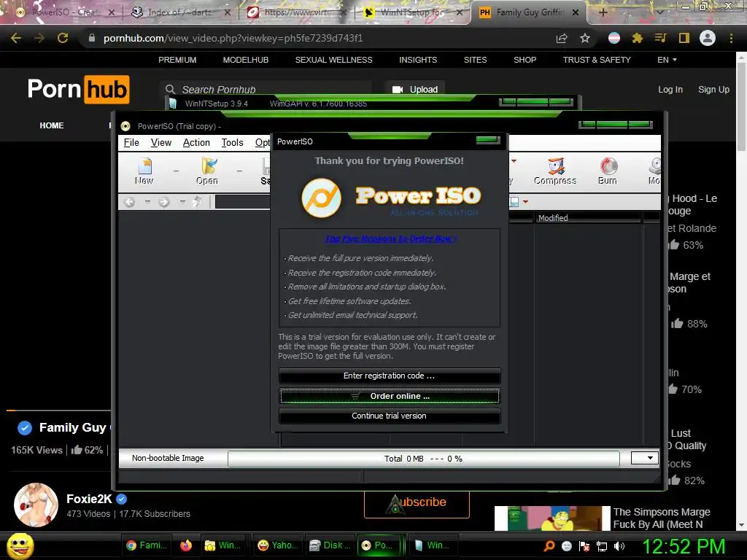Screen dimensions: 747x560
Task: Open the tab search chevron in Chrome
Action: 659,12
